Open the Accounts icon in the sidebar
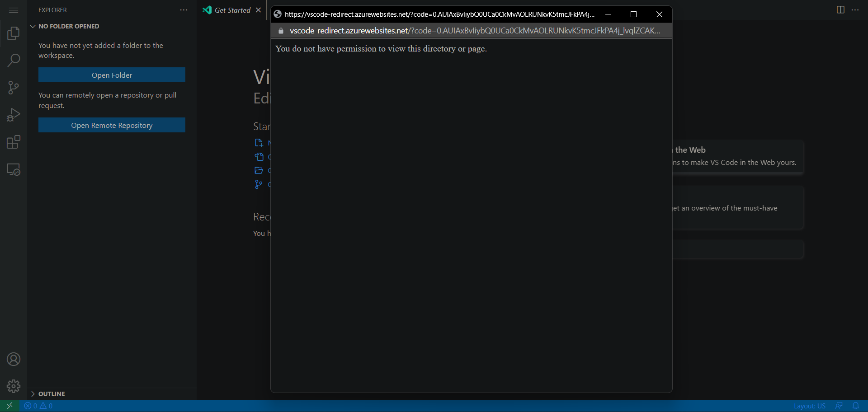 click(x=14, y=359)
